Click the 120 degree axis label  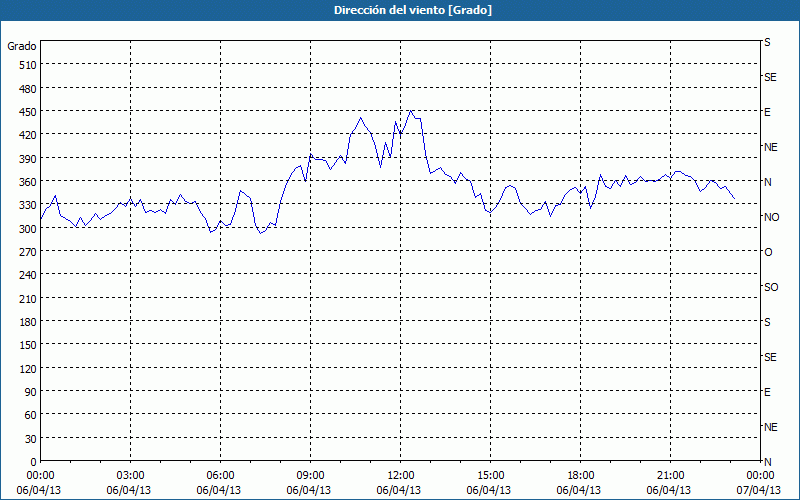coord(28,369)
